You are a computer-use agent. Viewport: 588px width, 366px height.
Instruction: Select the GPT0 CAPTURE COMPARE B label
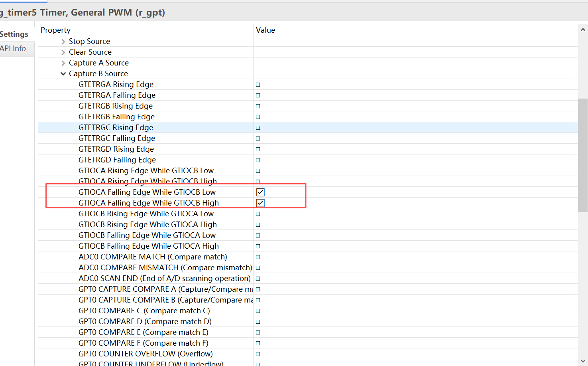coord(166,300)
